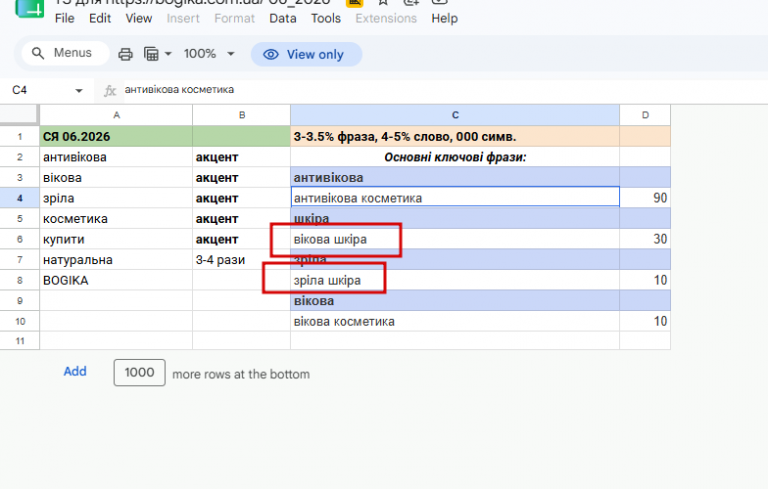
Task: Click the View only button
Action: pyautogui.click(x=306, y=54)
